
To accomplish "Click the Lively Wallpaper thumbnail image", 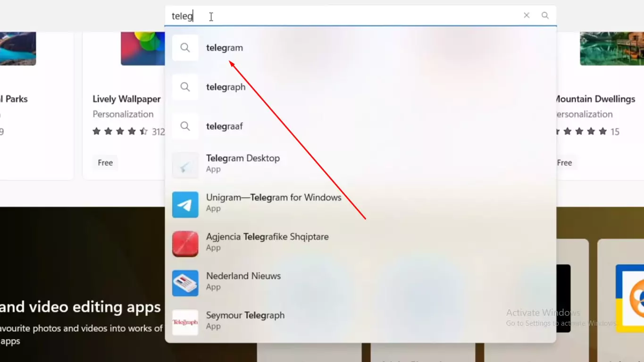I will [x=143, y=49].
